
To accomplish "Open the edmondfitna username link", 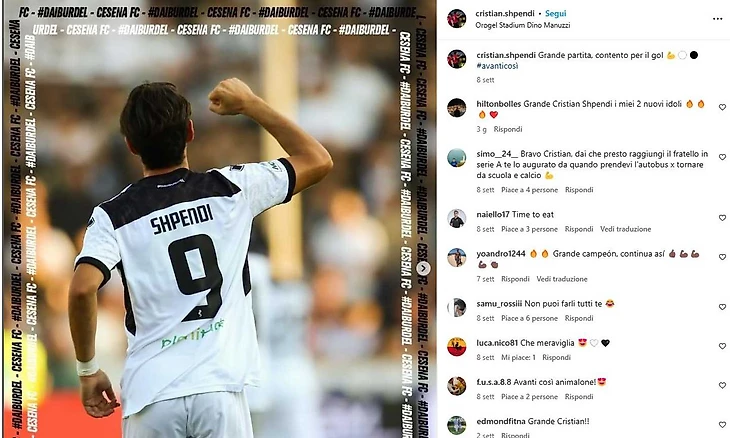I will [x=501, y=421].
